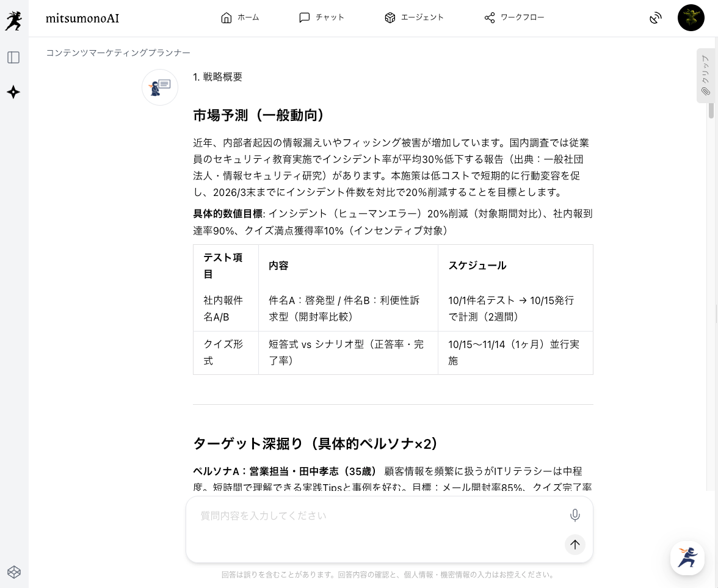Image resolution: width=718 pixels, height=588 pixels.
Task: Open the cube icon at sidebar bottom
Action: pyautogui.click(x=13, y=572)
